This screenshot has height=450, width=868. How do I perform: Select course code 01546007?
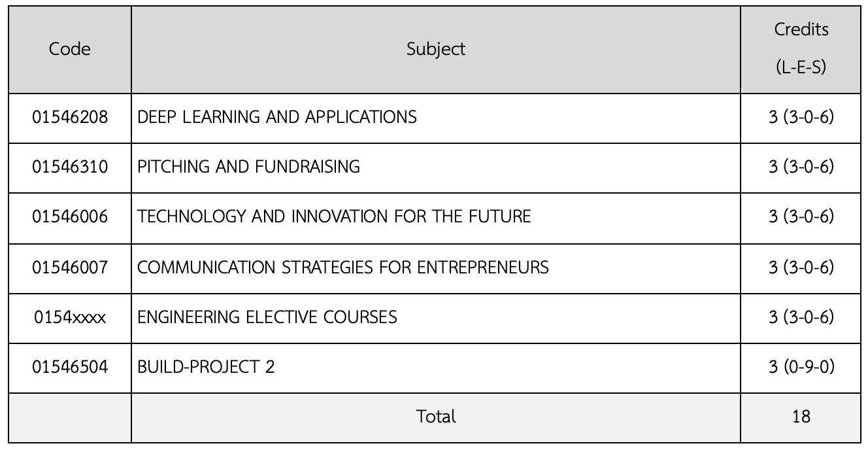click(x=69, y=267)
